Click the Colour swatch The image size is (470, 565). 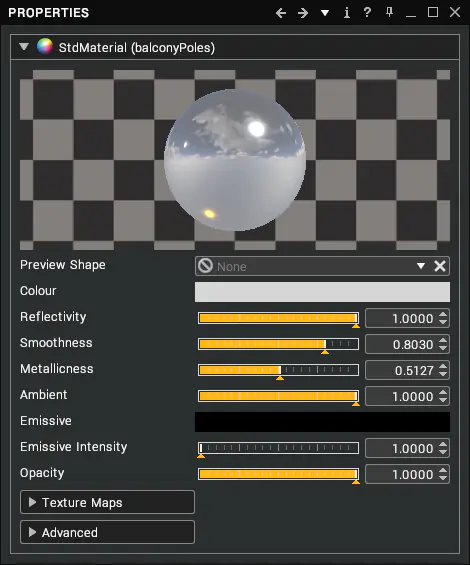[322, 292]
